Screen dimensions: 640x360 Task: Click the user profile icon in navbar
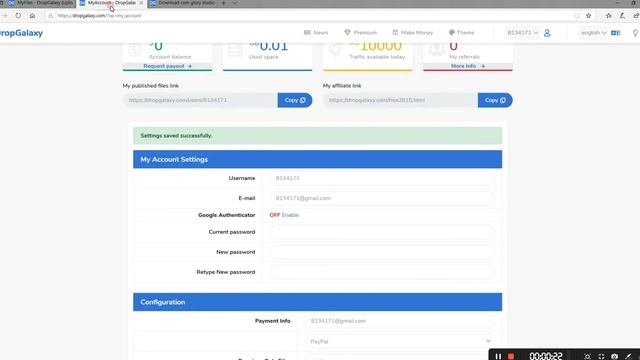547,33
